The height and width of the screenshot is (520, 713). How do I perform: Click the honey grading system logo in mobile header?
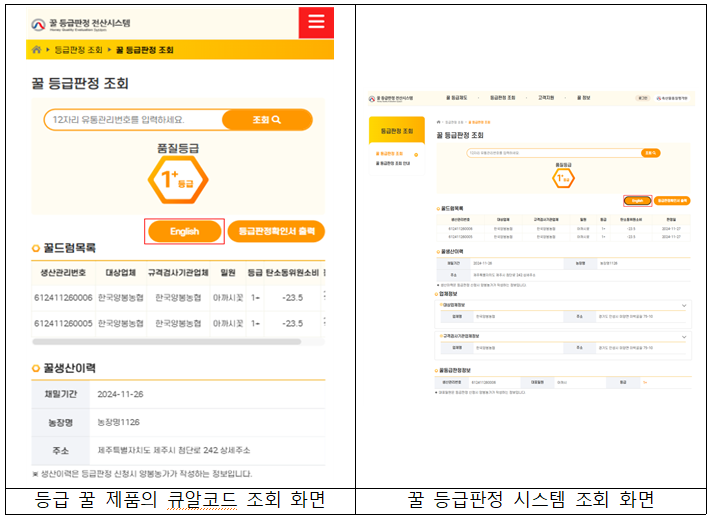point(82,23)
